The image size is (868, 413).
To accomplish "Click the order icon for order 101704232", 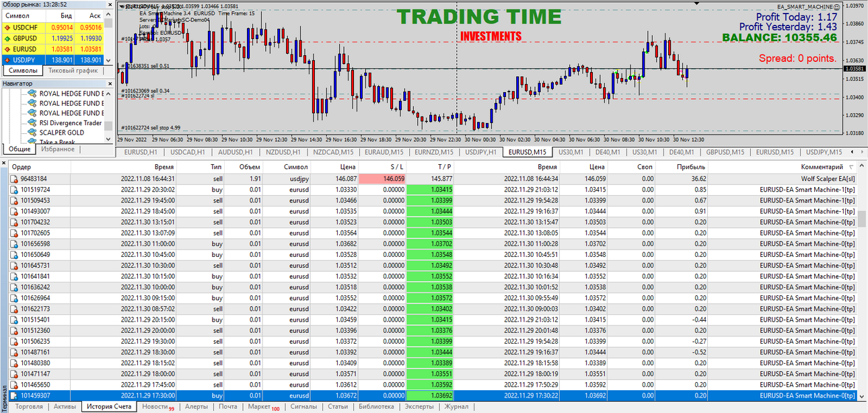I will pyautogui.click(x=14, y=222).
